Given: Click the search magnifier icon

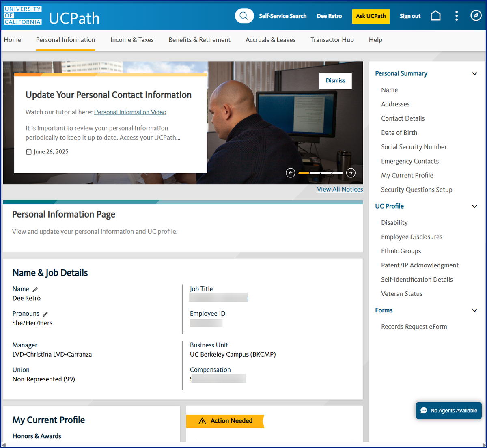Looking at the screenshot, I should tap(244, 16).
